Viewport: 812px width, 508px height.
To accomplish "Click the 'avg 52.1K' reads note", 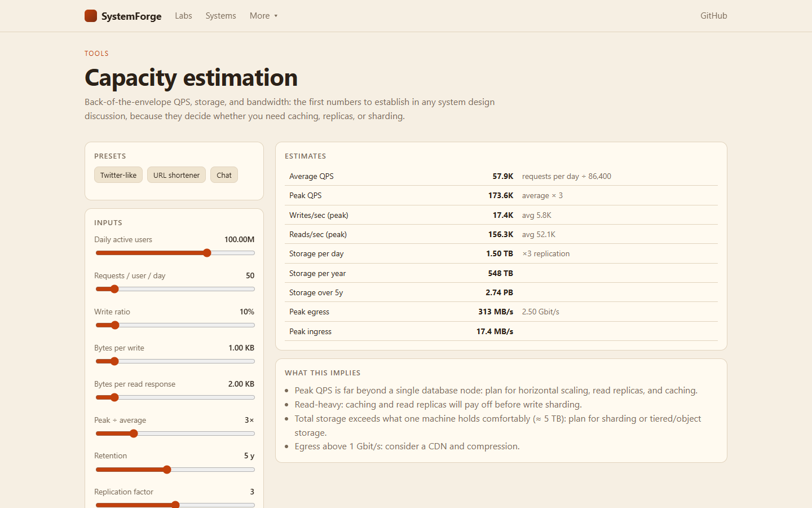I will [x=539, y=234].
